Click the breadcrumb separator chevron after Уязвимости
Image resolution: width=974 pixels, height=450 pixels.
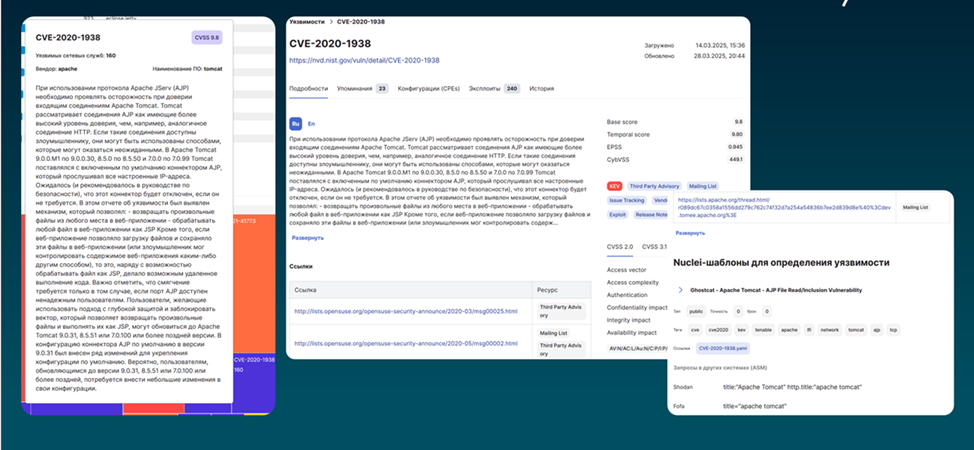[330, 22]
